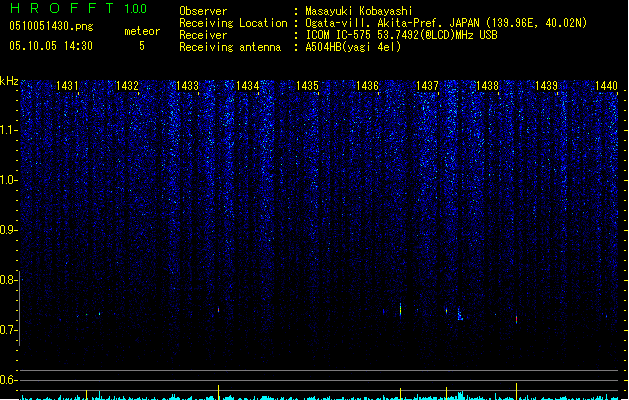Click yellow meteor marker between 1436 and 1437
This screenshot has height=400, width=629.
click(x=400, y=394)
